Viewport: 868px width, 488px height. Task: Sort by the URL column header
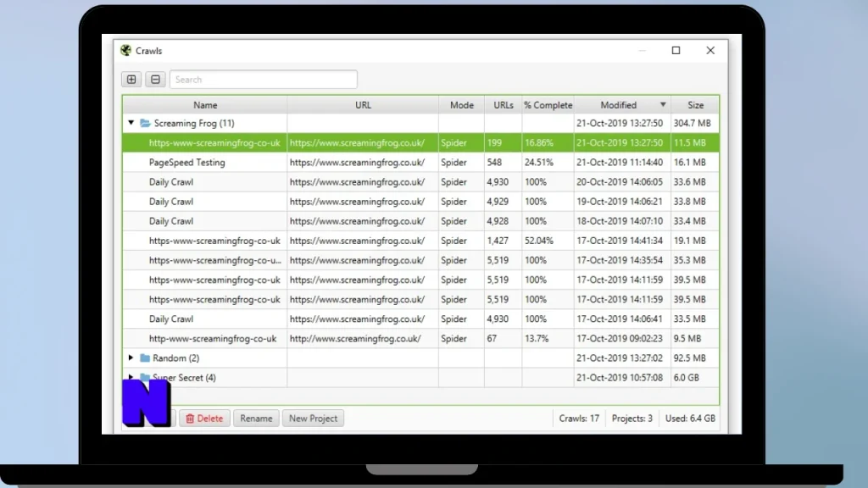click(x=363, y=104)
